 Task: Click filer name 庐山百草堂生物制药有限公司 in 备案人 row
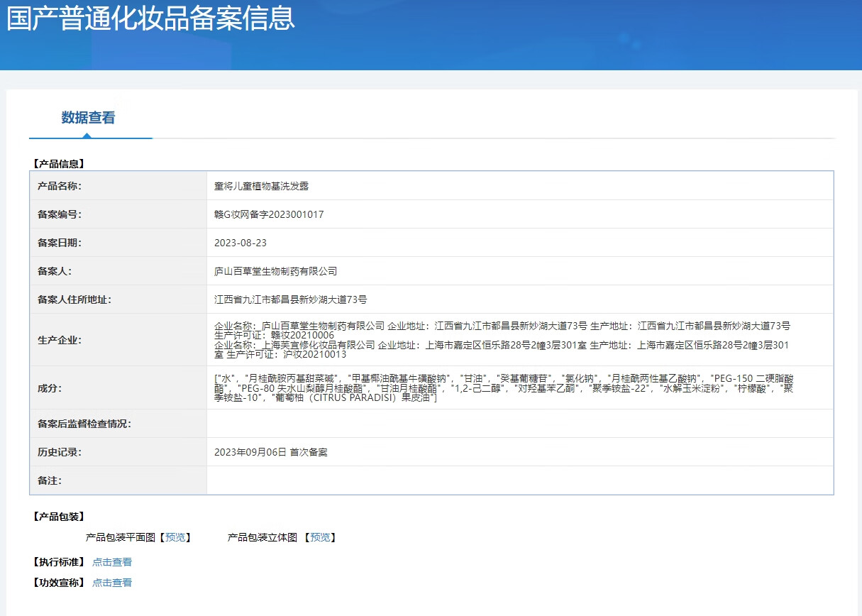click(x=275, y=271)
